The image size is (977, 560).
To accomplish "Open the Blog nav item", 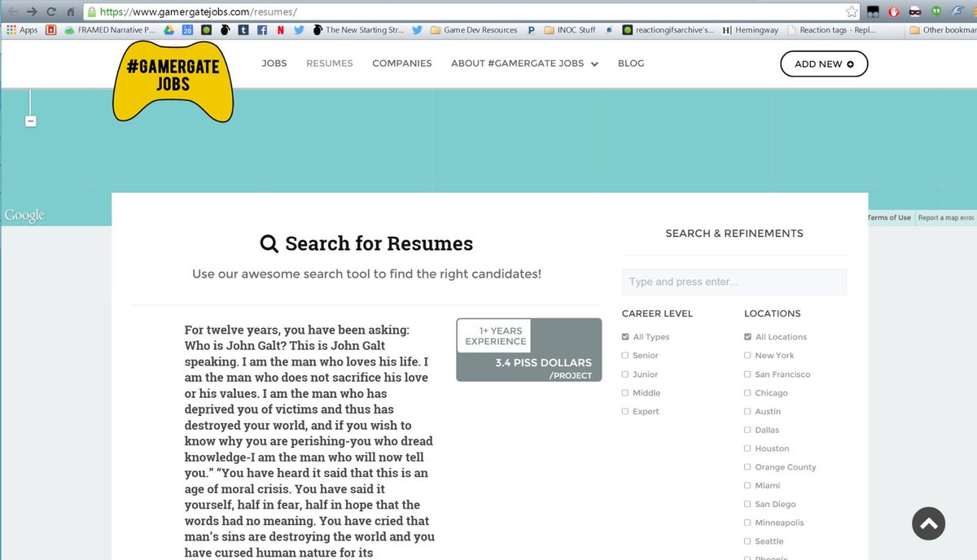I will [x=631, y=63].
